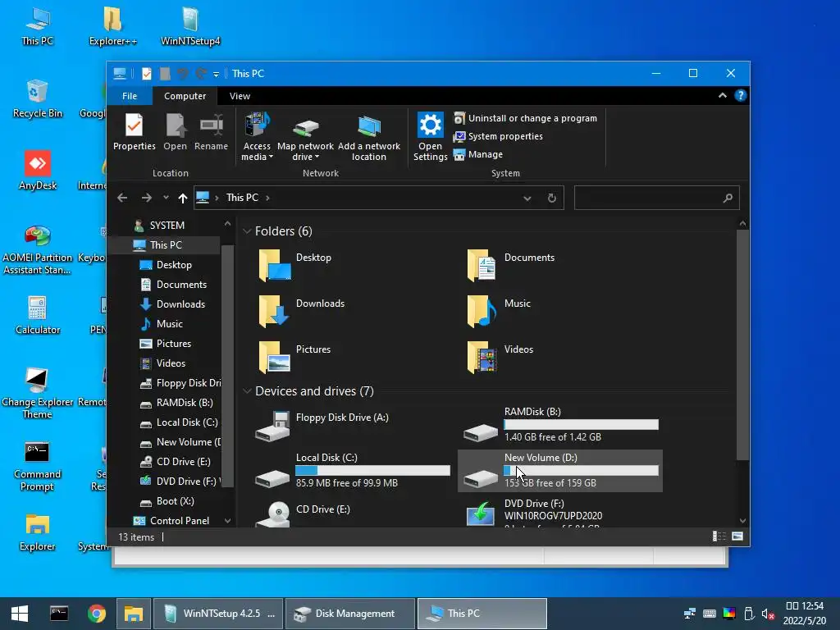840x630 pixels.
Task: Click Manage in System group
Action: 478,154
